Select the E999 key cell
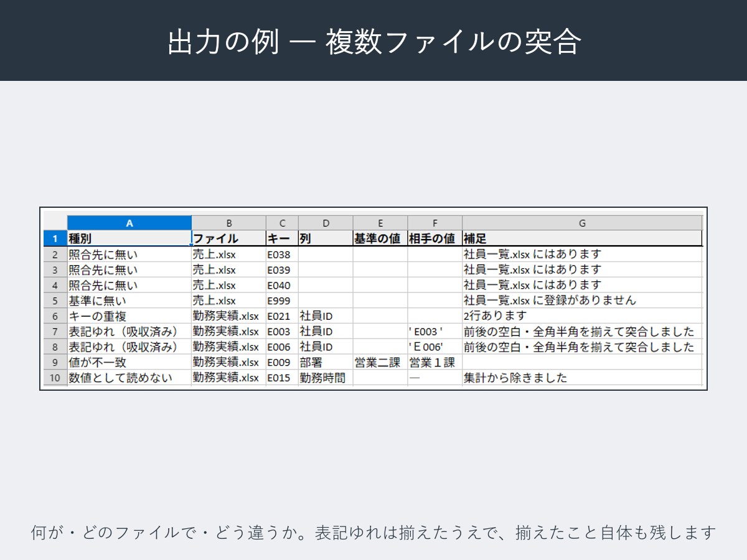 pos(283,301)
